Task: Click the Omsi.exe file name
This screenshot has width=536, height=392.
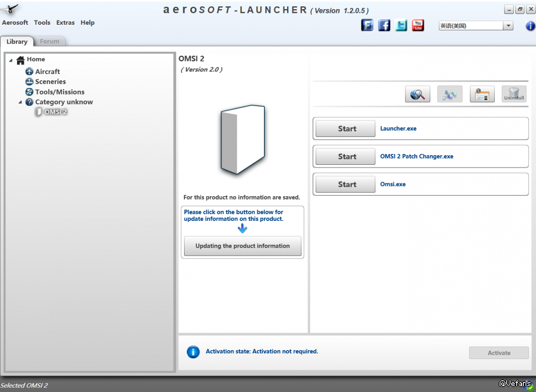Action: [x=393, y=184]
